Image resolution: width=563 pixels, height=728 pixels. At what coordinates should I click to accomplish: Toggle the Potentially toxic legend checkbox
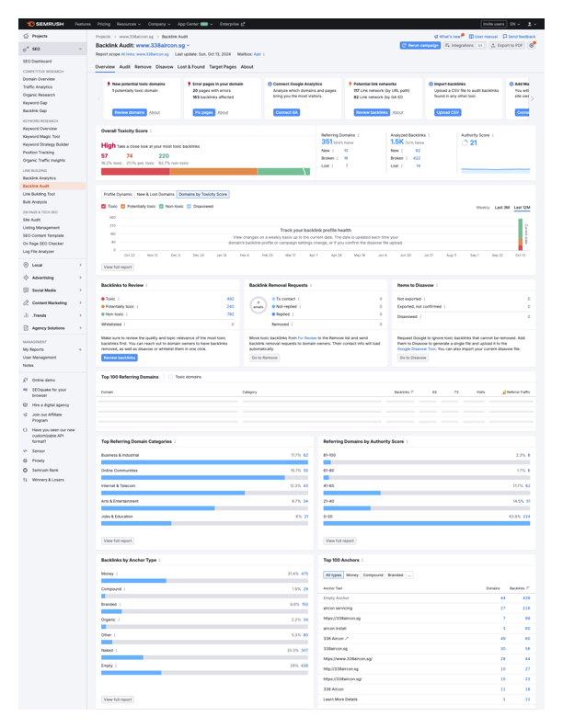124,207
